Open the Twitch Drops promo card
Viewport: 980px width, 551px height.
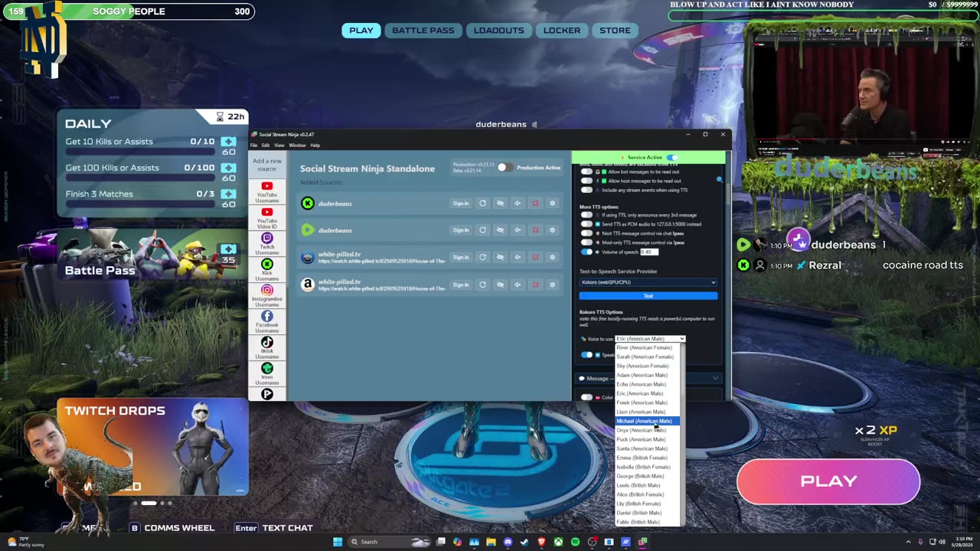click(x=152, y=448)
